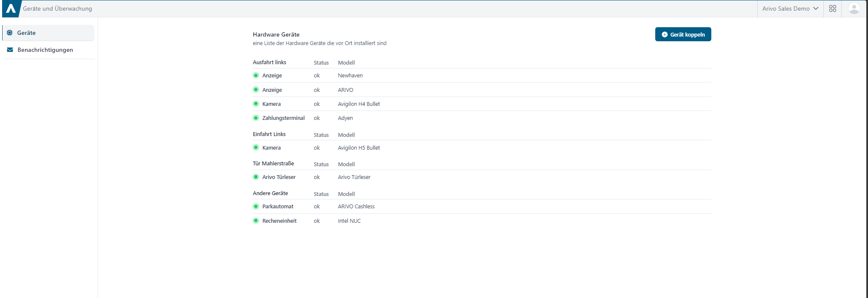The image size is (868, 298).
Task: Expand the Arivo Sales Demo dropdown
Action: point(790,9)
